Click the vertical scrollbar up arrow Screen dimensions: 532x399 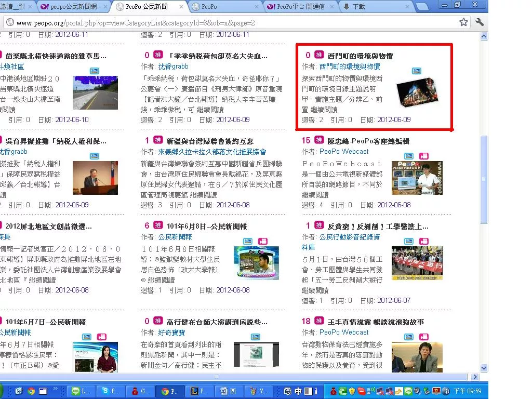point(484,36)
